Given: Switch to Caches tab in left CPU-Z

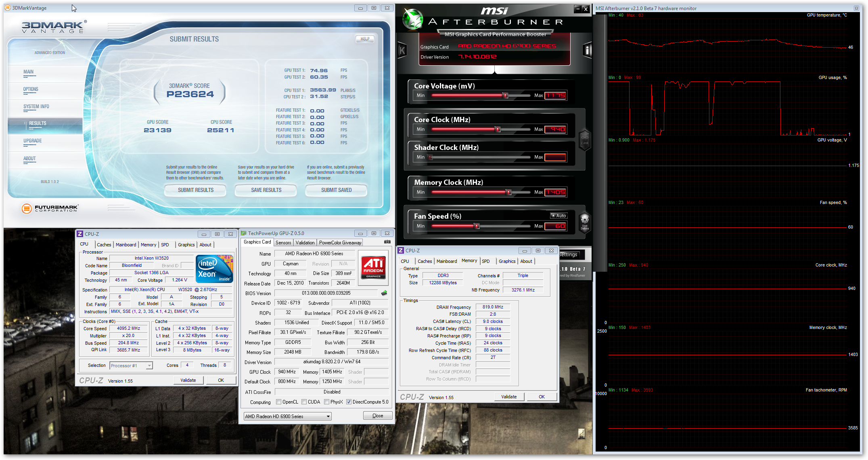Looking at the screenshot, I should pos(104,245).
